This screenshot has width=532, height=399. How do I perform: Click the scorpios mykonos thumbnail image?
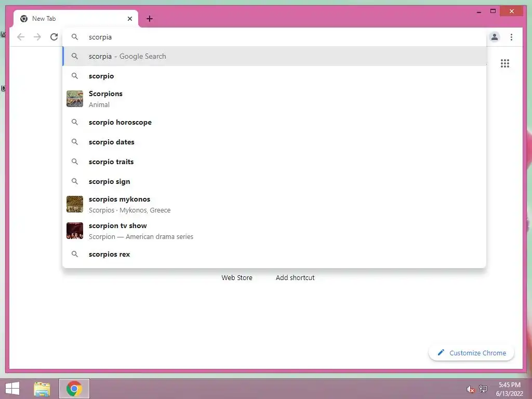point(75,204)
